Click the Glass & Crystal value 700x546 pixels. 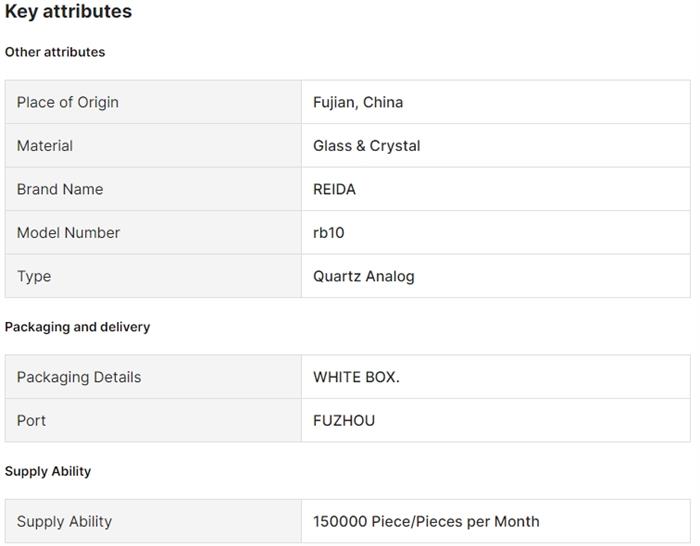(366, 146)
